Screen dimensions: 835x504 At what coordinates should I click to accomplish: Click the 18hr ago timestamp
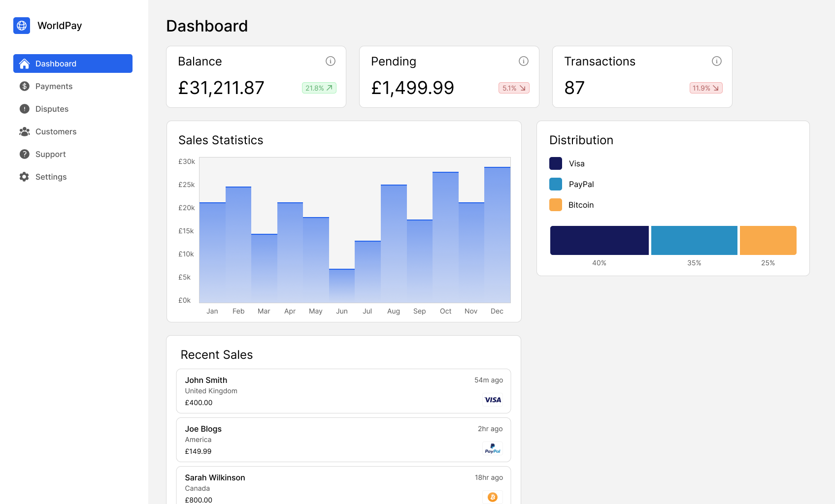pyautogui.click(x=489, y=477)
